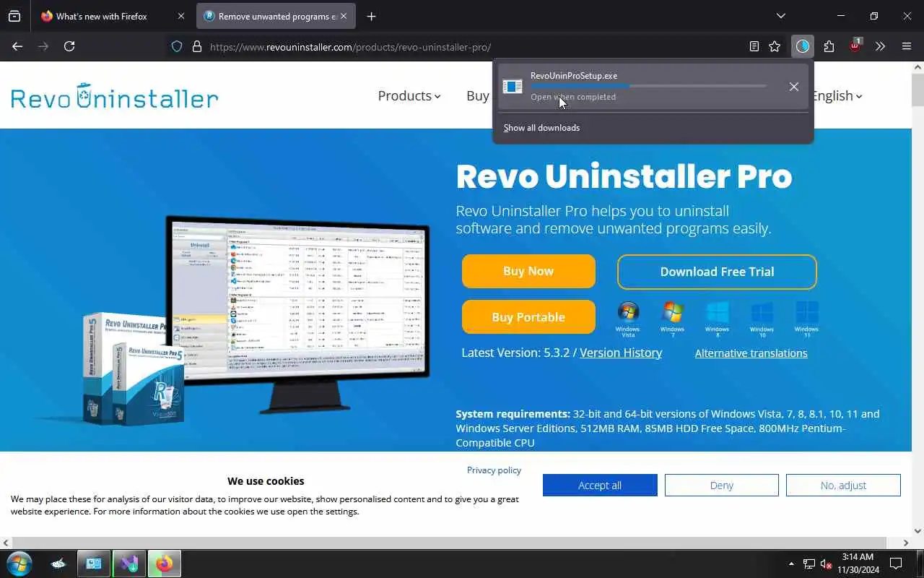
Task: Click the Windows Vista icon
Action: pos(627,319)
